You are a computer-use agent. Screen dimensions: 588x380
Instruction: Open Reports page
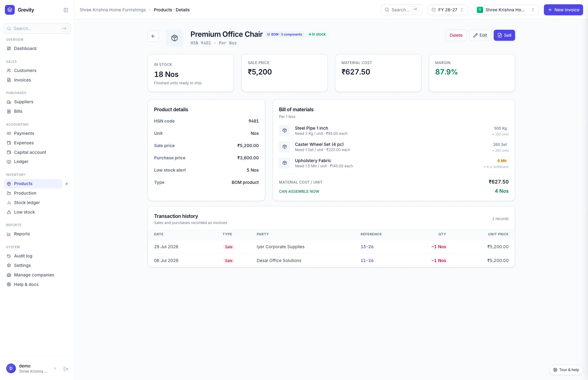(37, 234)
